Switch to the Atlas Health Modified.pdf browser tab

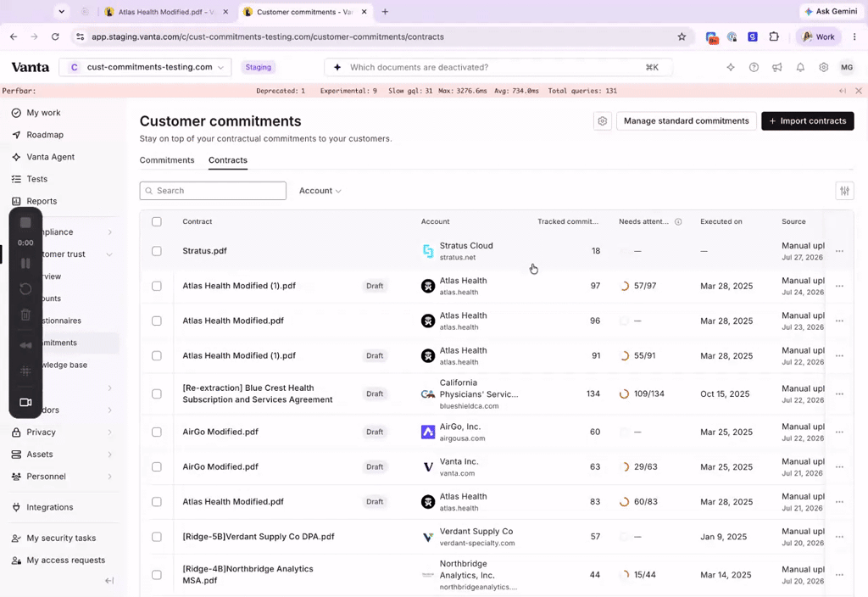(166, 12)
